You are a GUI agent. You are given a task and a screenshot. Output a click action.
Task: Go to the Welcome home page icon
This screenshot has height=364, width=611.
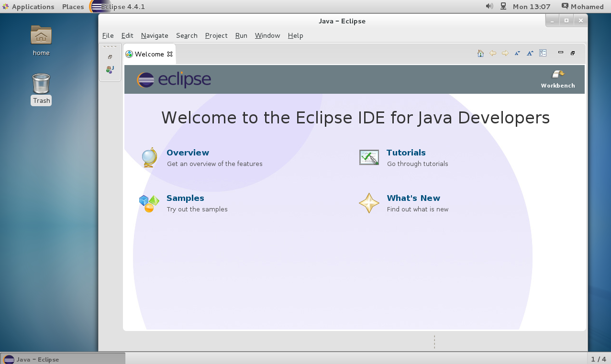pyautogui.click(x=480, y=53)
